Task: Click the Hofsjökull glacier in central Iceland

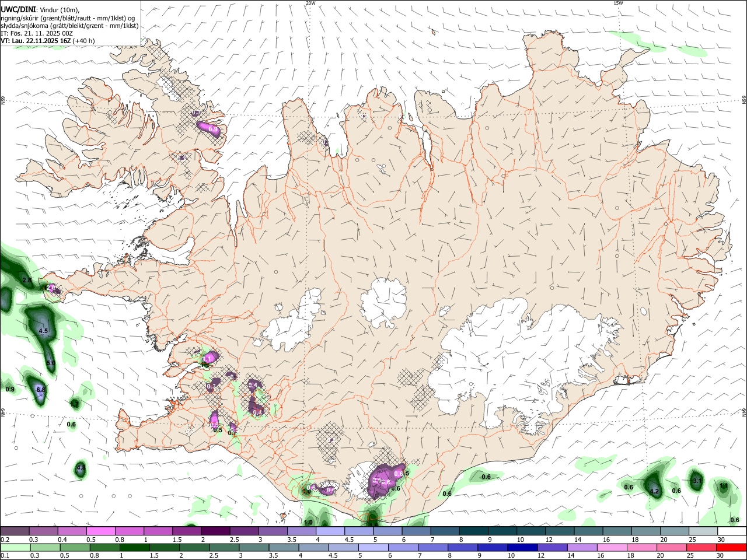Action: [x=383, y=303]
